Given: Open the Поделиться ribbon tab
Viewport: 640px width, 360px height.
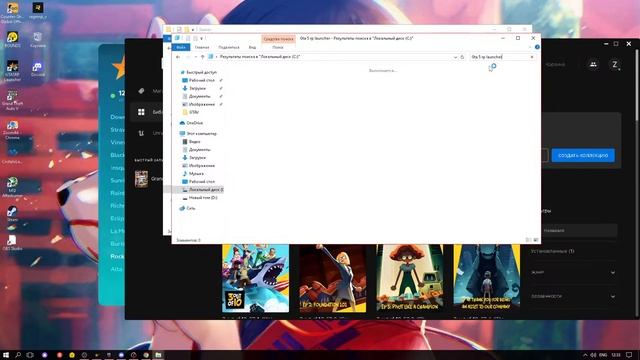Looking at the screenshot, I should pyautogui.click(x=229, y=47).
